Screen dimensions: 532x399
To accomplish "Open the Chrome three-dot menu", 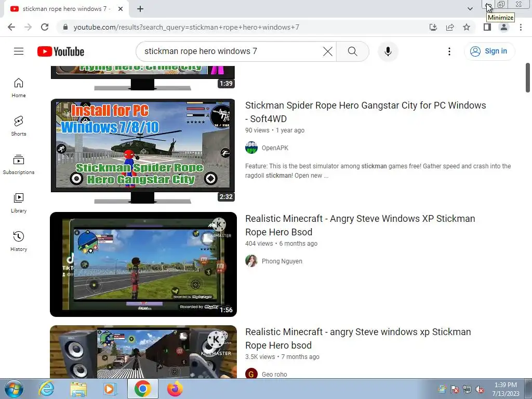I will (x=521, y=27).
